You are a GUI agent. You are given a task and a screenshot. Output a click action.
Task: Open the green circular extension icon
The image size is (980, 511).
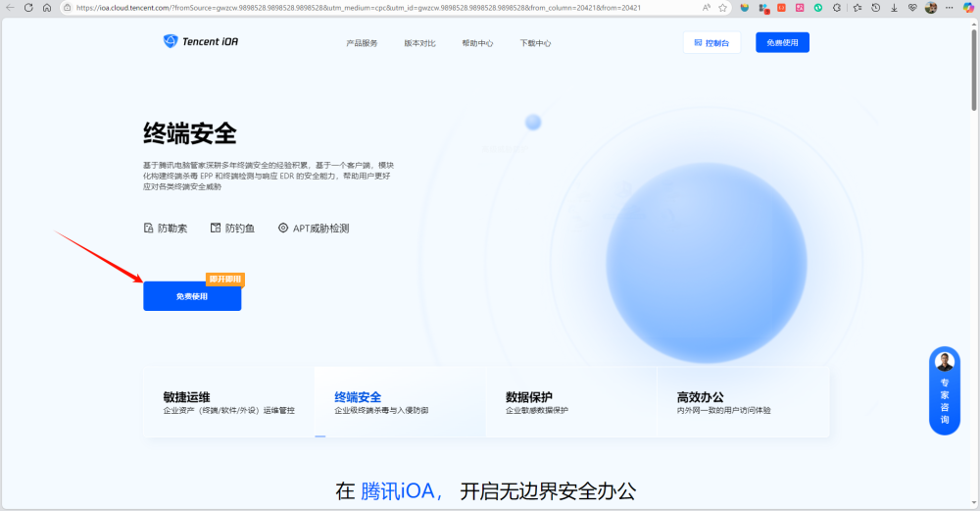[x=818, y=8]
